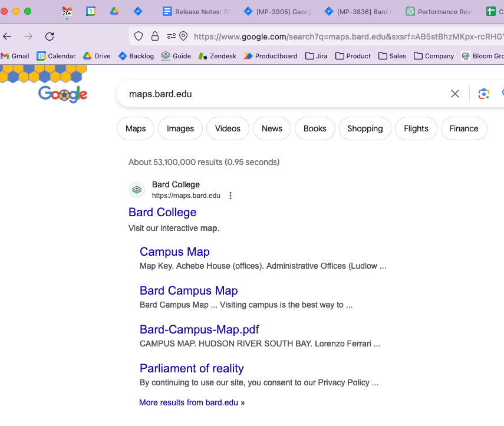Go forward one page
The image size is (504, 426).
tap(28, 37)
